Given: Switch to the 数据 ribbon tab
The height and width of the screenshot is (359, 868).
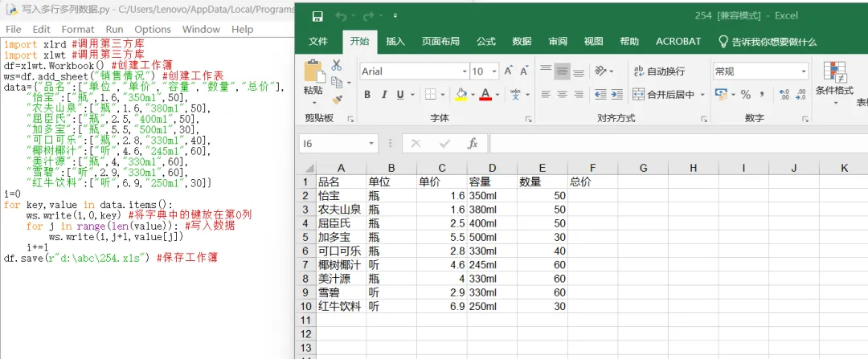Looking at the screenshot, I should click(522, 42).
